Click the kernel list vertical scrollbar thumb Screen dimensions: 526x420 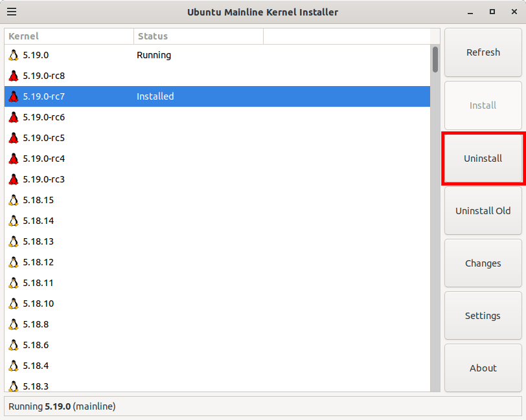(435, 60)
